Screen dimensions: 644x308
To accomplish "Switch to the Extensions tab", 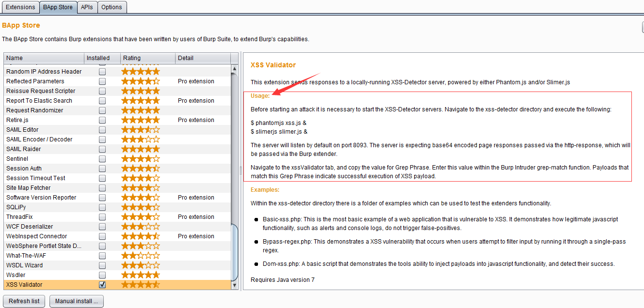I will [x=20, y=7].
